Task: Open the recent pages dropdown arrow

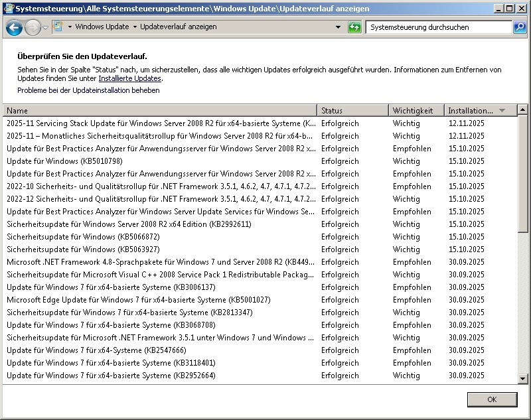Action: (x=45, y=28)
